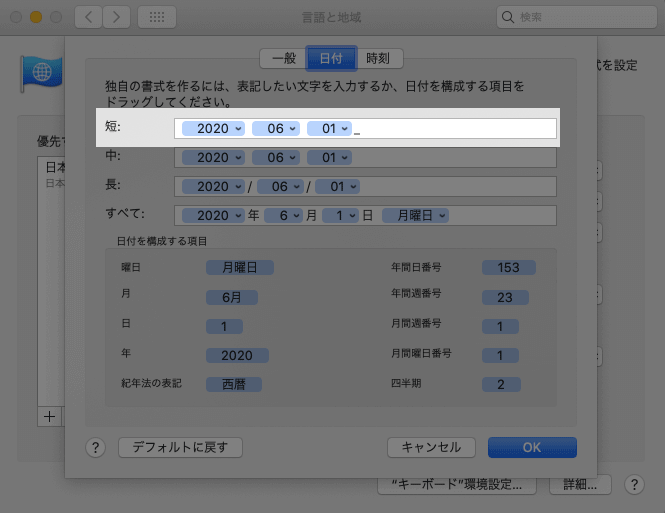
Task: Confirm with the OK button
Action: tap(532, 447)
